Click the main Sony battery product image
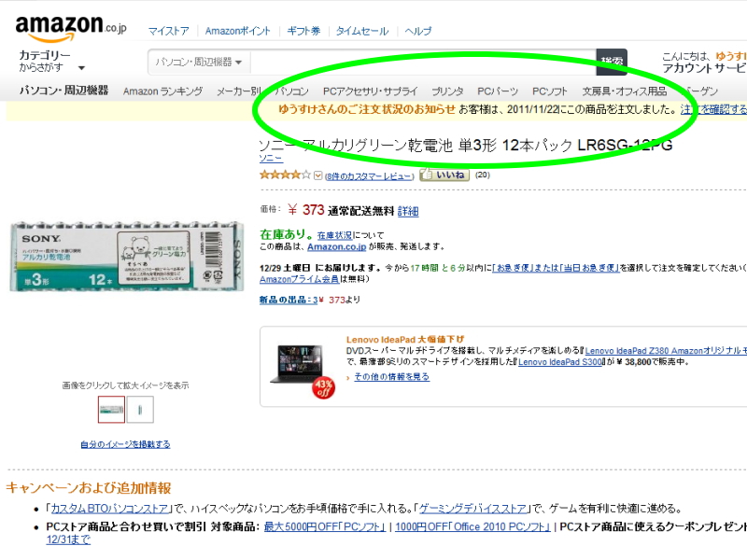Viewport: 747px width, 560px height. pyautogui.click(x=125, y=256)
